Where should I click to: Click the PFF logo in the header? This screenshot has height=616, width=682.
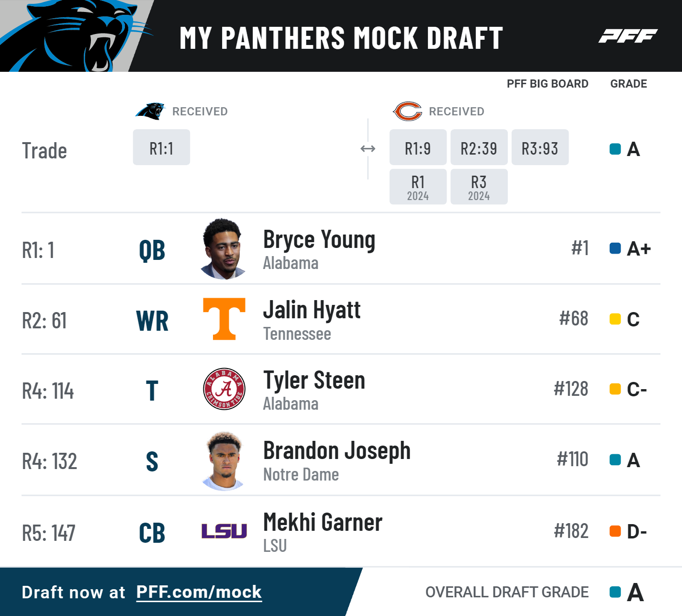pyautogui.click(x=628, y=36)
